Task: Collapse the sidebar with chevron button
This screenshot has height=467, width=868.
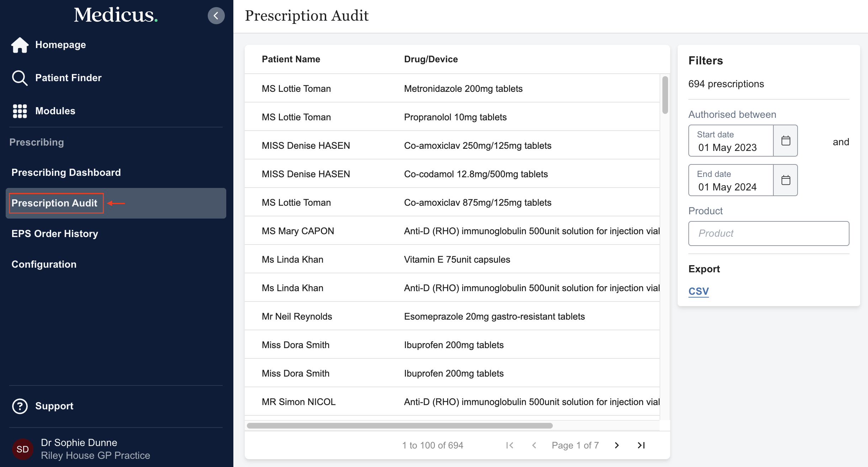Action: click(216, 15)
